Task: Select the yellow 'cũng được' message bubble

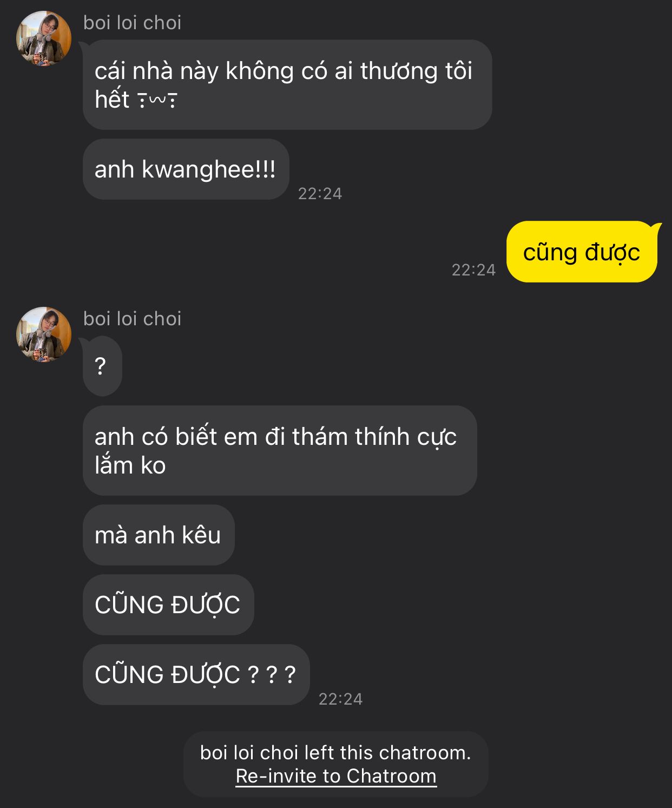Action: 582,252
